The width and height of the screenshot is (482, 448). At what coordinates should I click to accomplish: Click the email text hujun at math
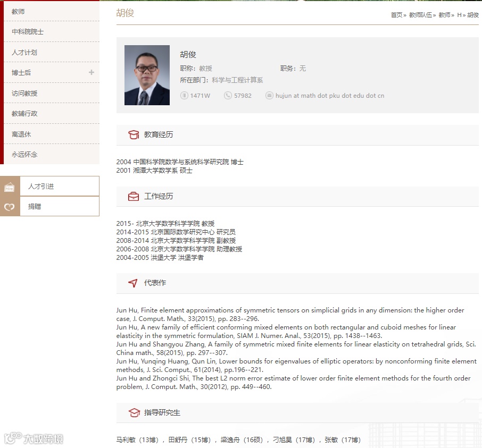pos(330,96)
